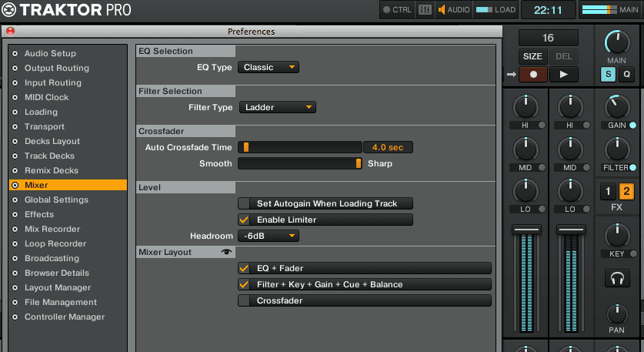This screenshot has height=352, width=644.
Task: Toggle the Q quantize button
Action: 626,75
